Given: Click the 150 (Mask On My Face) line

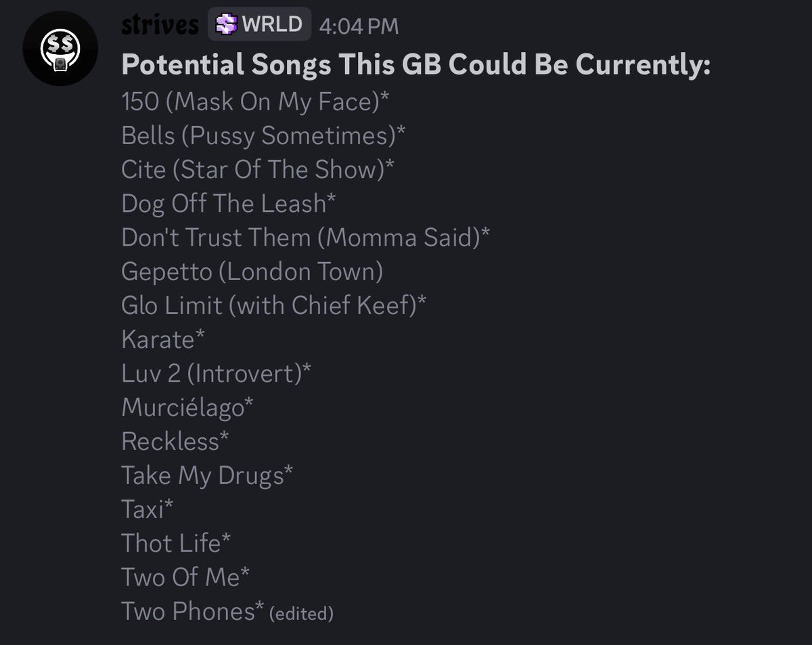Looking at the screenshot, I should [255, 102].
